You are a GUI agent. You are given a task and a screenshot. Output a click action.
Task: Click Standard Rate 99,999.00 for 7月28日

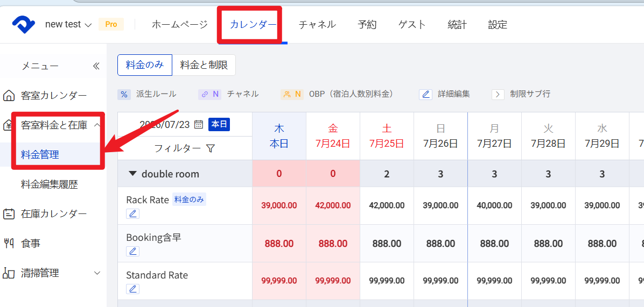[548, 281]
